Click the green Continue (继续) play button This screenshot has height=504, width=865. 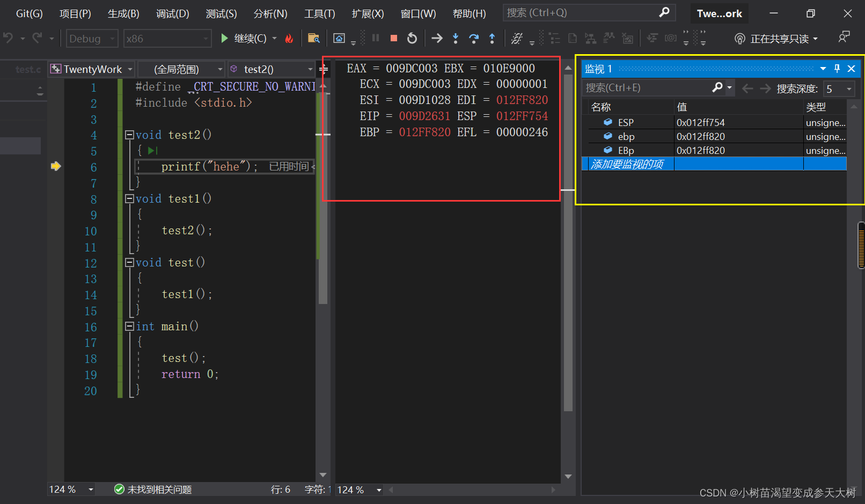point(224,38)
